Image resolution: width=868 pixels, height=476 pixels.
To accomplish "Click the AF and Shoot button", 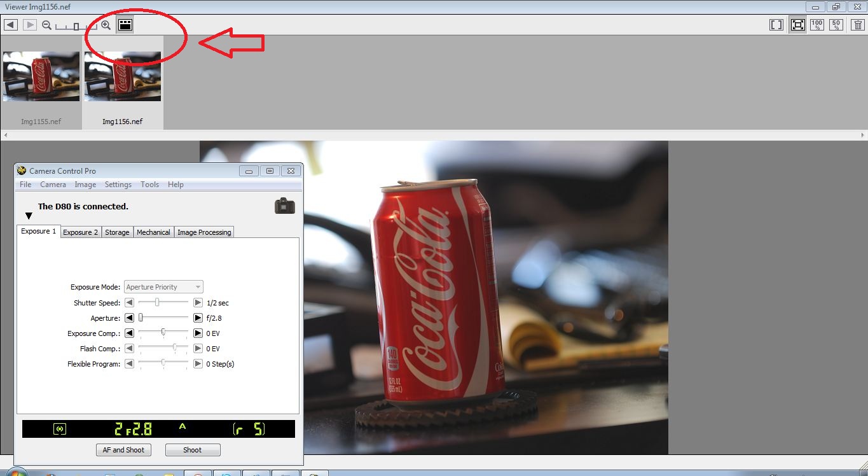I will 124,450.
